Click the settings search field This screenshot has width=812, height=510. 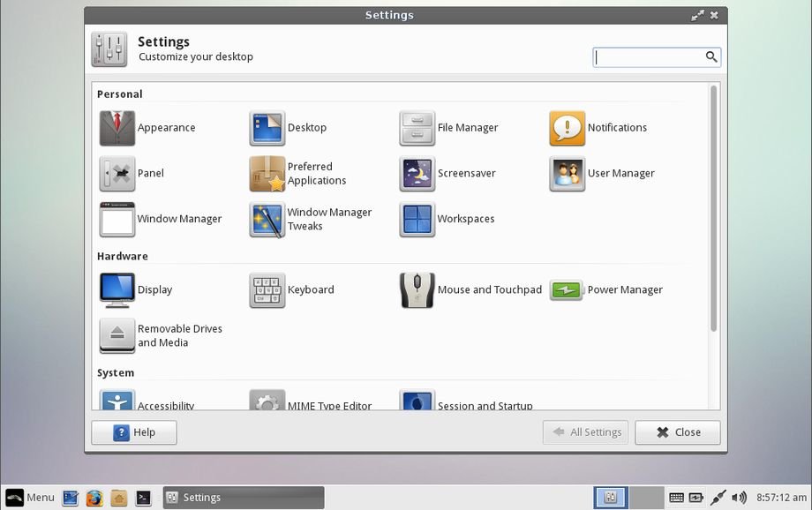tap(649, 57)
